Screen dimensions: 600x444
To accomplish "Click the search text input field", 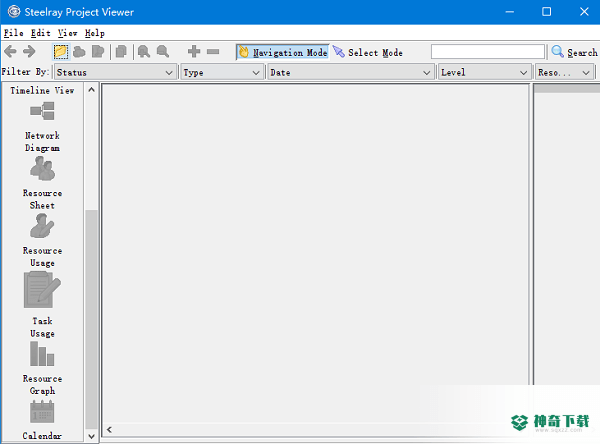I will click(488, 52).
